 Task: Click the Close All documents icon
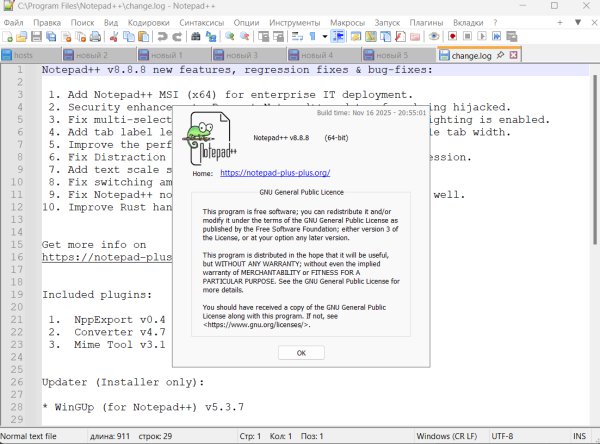click(81, 37)
